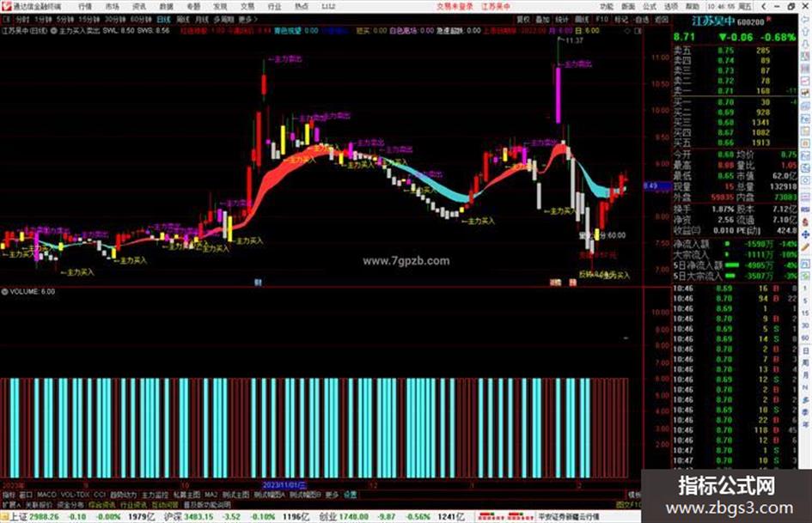Image resolution: width=812 pixels, height=523 pixels.
Task: Toggle the 复权 price adjustment button
Action: [x=523, y=19]
